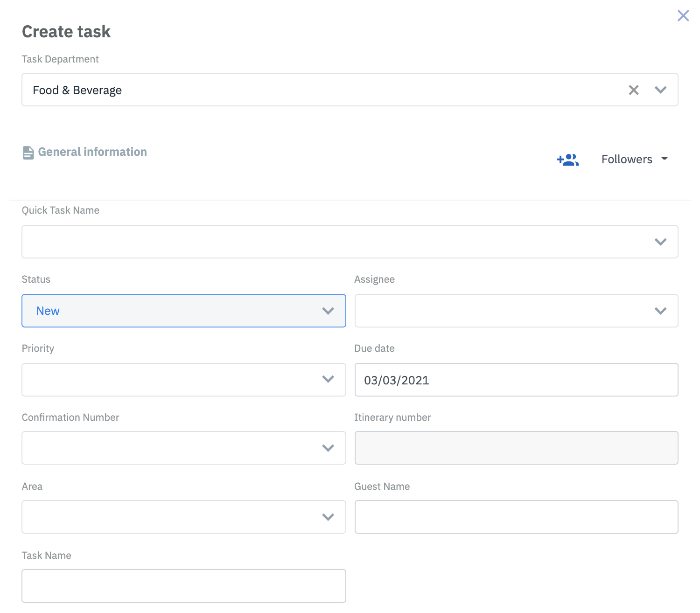This screenshot has width=700, height=613.
Task: Click the add followers people icon
Action: click(x=567, y=160)
